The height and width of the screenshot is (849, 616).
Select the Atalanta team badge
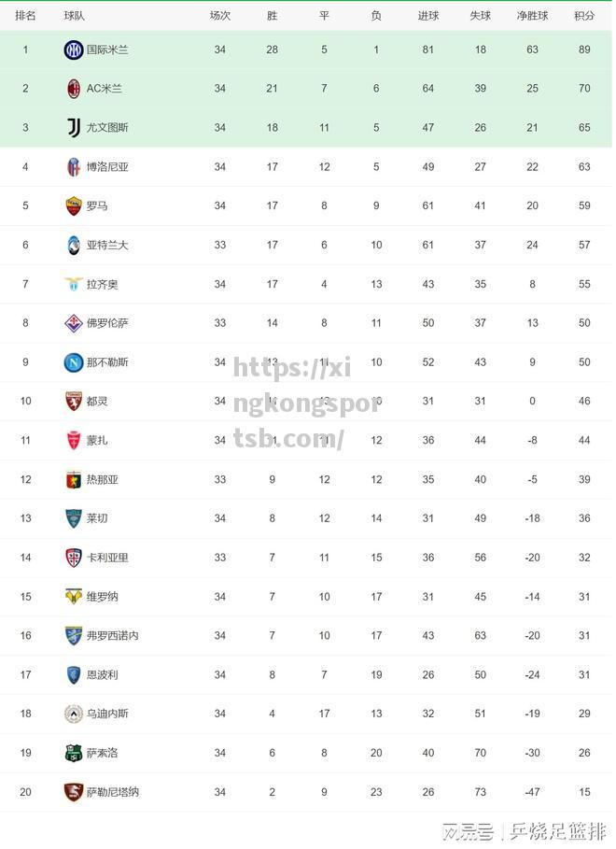pos(74,246)
